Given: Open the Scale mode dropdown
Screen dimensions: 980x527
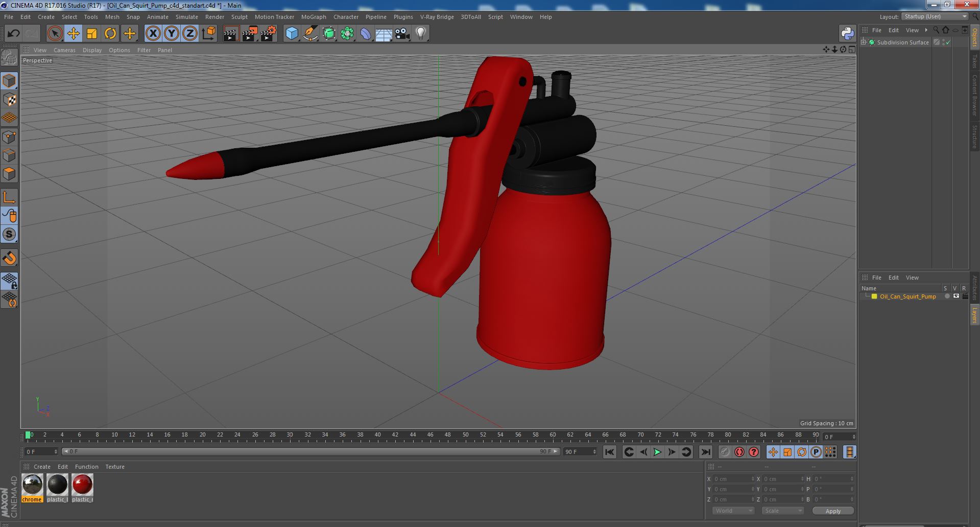Looking at the screenshot, I should [x=782, y=511].
